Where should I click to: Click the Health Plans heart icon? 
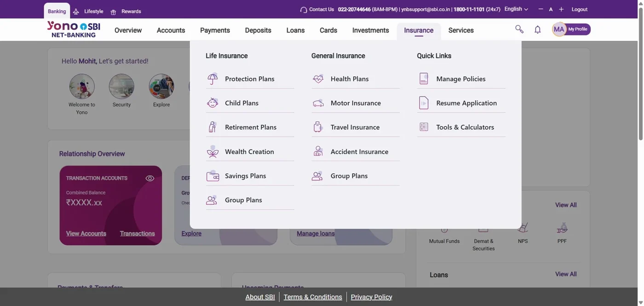point(318,79)
